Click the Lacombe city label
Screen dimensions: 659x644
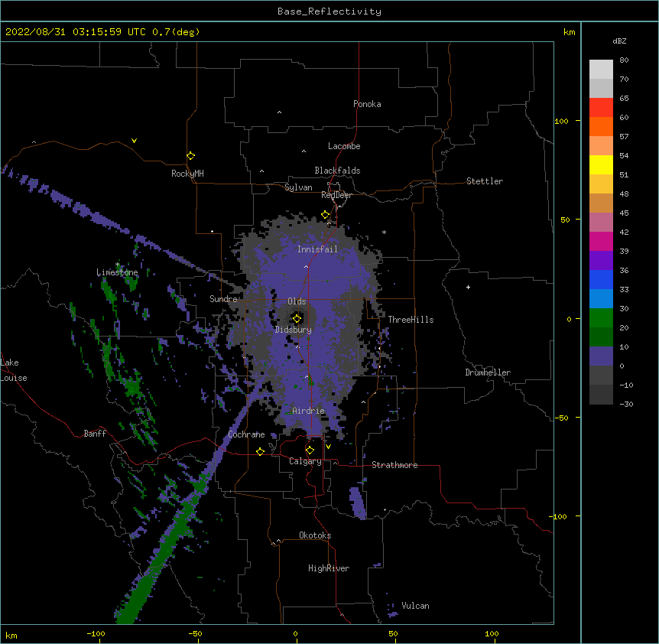344,146
